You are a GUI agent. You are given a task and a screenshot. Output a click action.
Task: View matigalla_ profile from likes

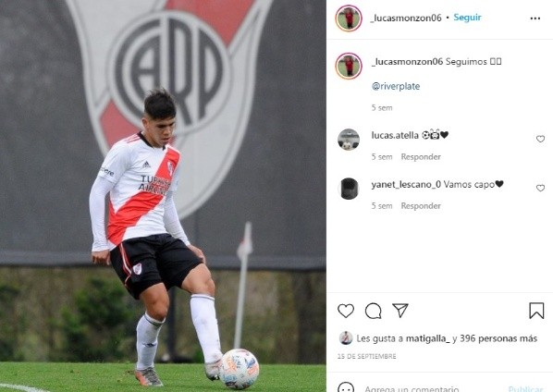coord(428,338)
